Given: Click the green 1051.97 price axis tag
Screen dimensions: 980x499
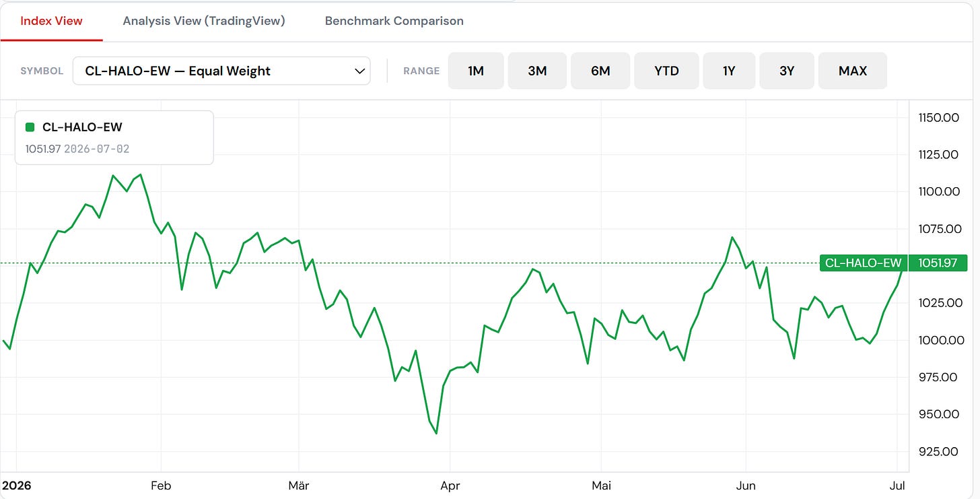Looking at the screenshot, I should 938,263.
